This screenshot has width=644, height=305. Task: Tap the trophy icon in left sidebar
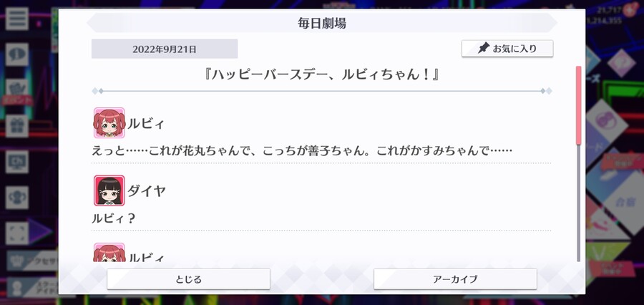point(17,198)
